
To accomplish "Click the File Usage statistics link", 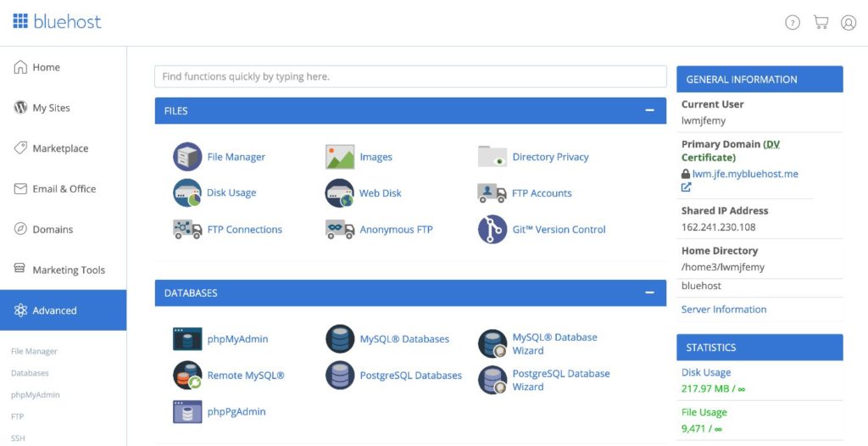I will (704, 412).
